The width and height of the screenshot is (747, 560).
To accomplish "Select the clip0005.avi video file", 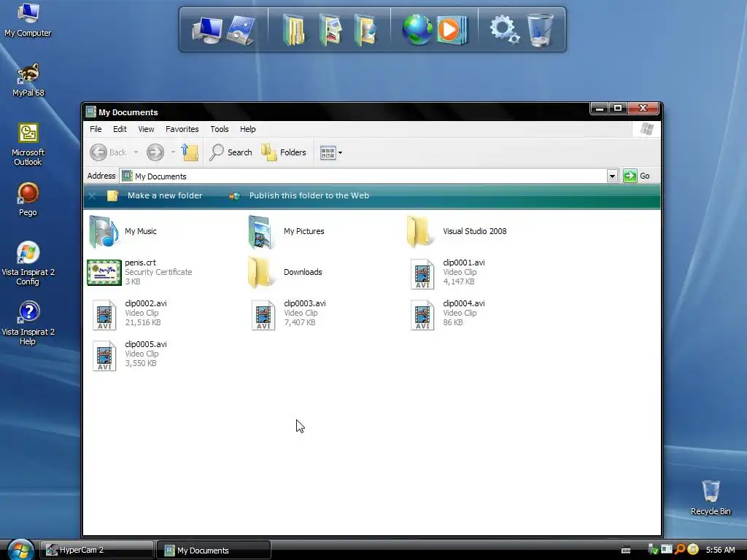I will pos(130,355).
